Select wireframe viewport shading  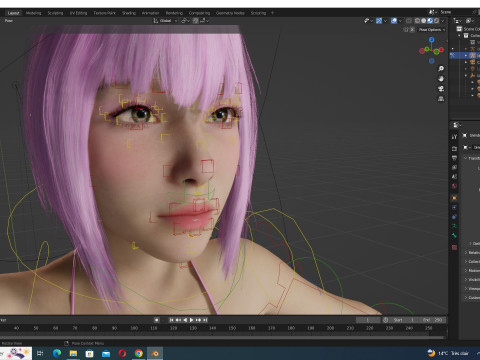pyautogui.click(x=417, y=21)
